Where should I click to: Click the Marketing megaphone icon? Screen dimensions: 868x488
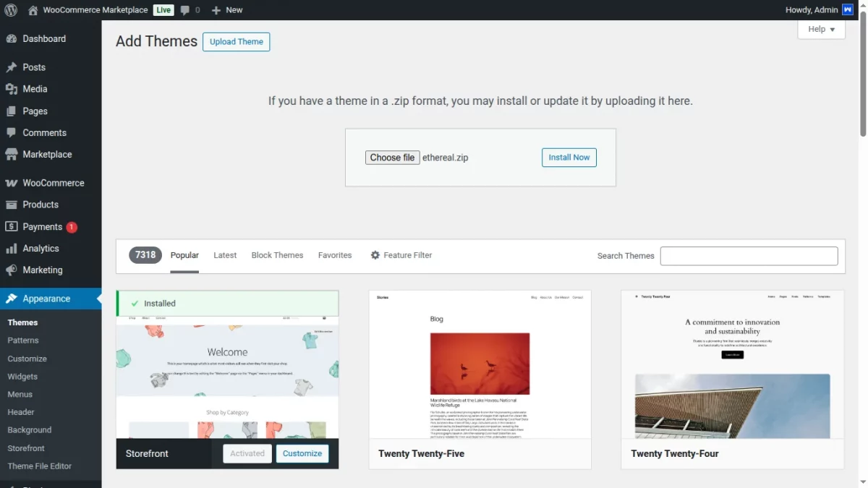pyautogui.click(x=11, y=270)
